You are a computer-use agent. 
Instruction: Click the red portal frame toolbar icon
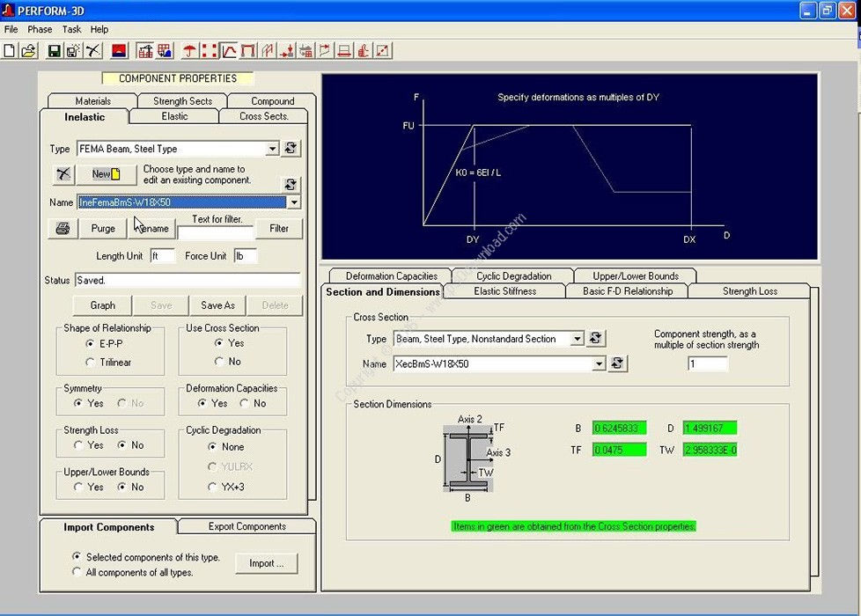point(248,51)
